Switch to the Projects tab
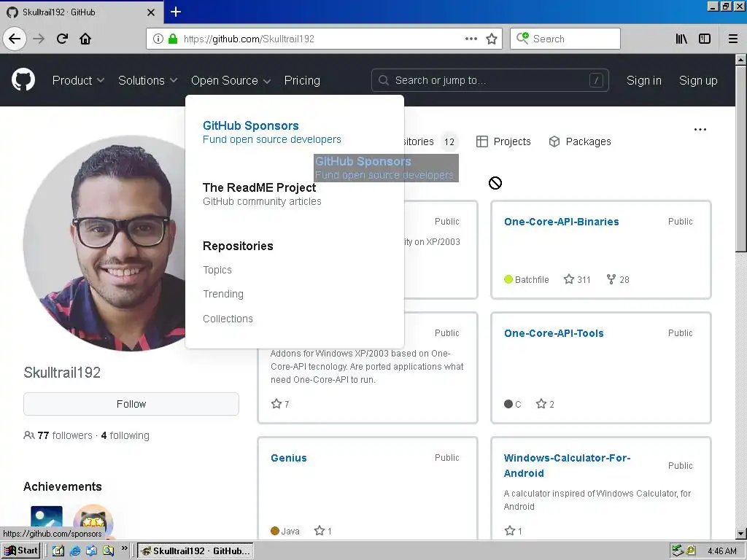 503,141
